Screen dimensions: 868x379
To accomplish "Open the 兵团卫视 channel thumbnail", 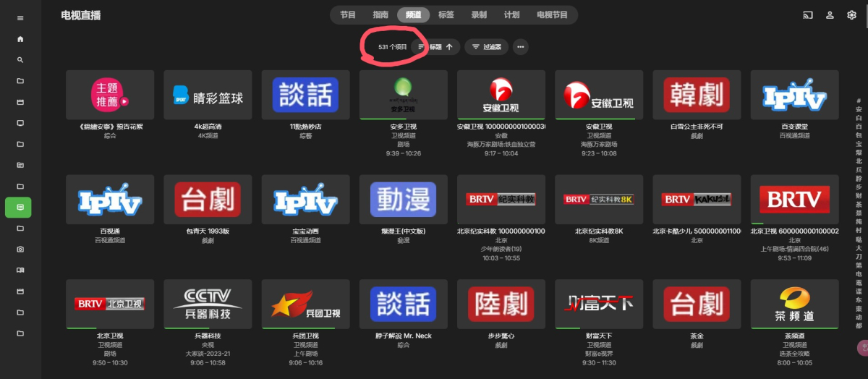I will point(305,305).
